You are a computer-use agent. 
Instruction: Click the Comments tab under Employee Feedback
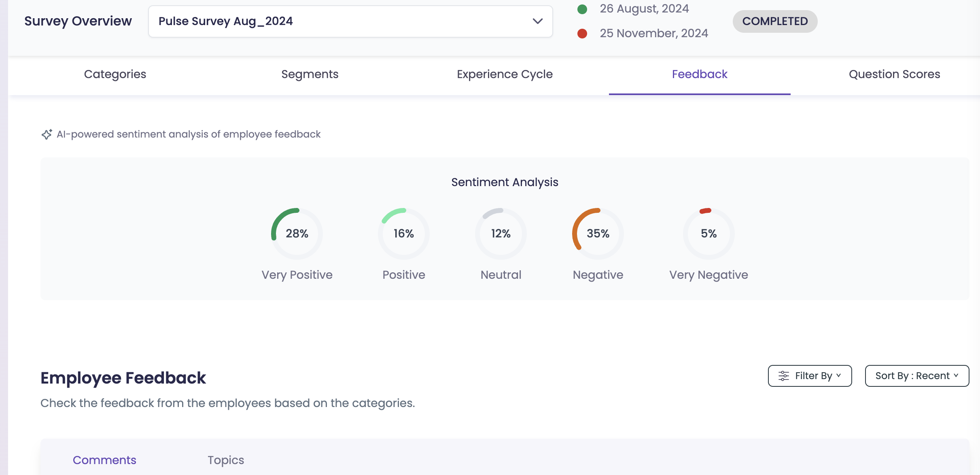click(104, 460)
